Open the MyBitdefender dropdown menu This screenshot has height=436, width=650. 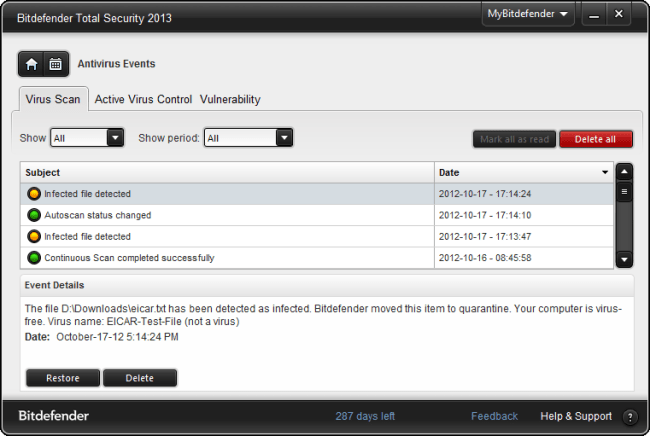(x=528, y=14)
